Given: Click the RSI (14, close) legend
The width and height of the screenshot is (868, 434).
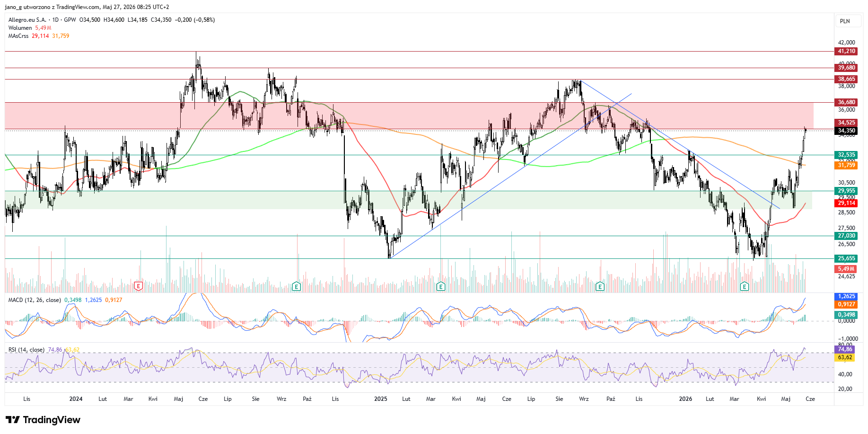Looking at the screenshot, I should pos(26,350).
